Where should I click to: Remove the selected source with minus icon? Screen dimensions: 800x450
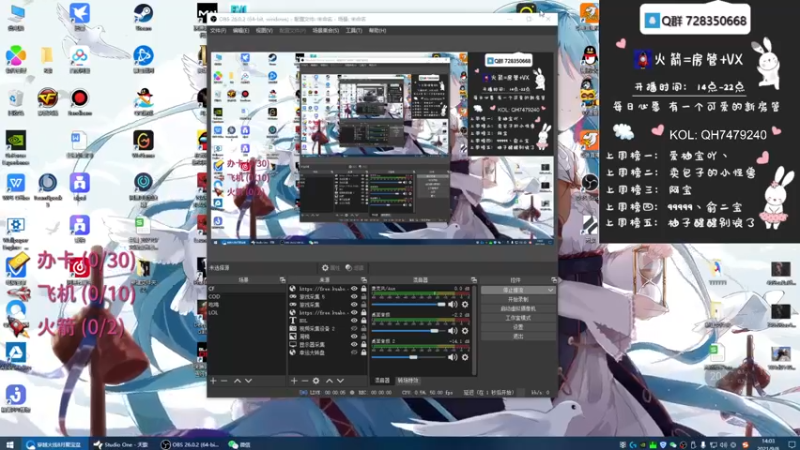click(x=305, y=381)
